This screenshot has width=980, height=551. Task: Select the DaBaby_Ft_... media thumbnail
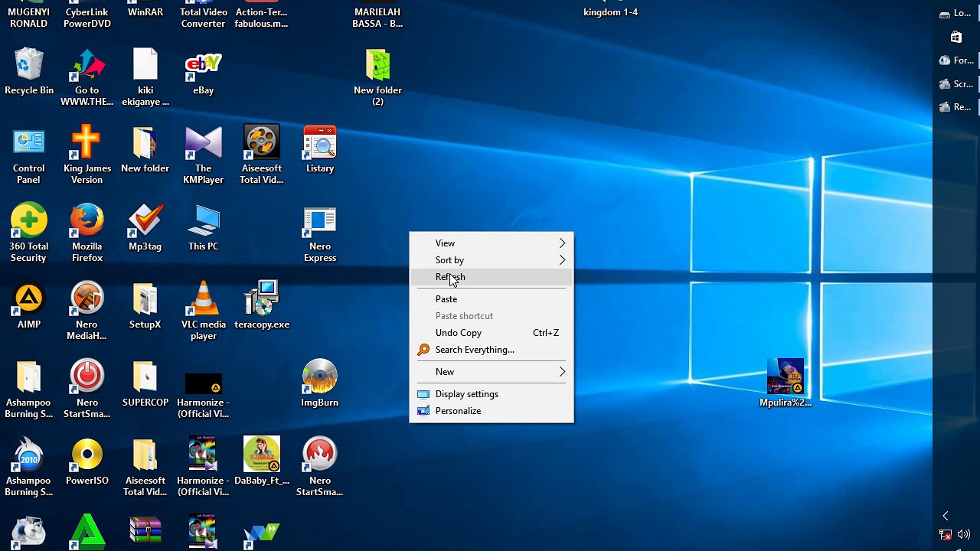262,455
